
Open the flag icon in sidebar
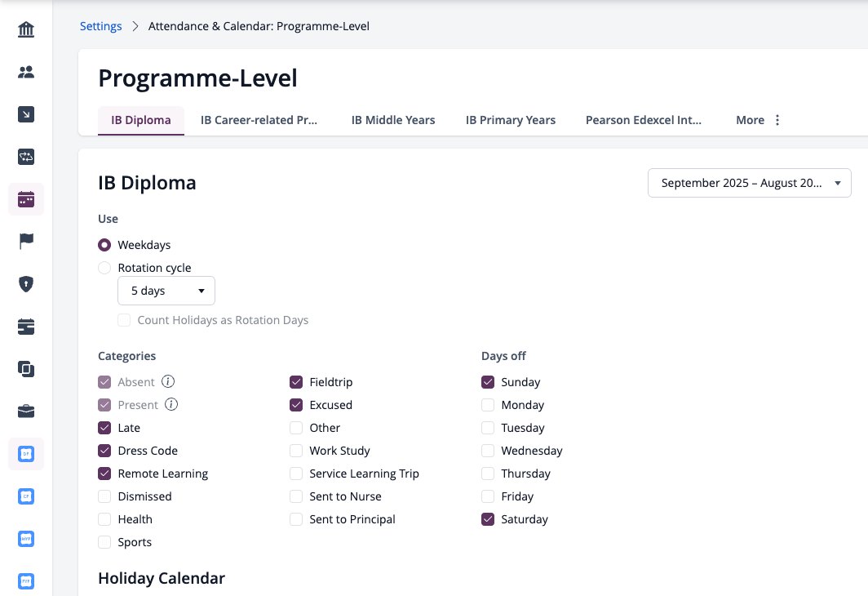(26, 241)
